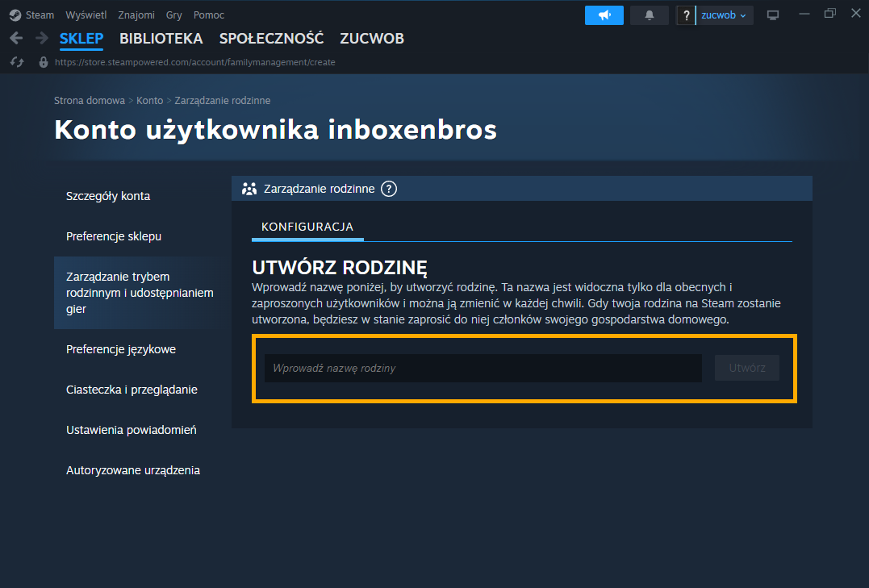Open Autoryzowane urządzenia in the sidebar
The image size is (869, 588).
(133, 470)
